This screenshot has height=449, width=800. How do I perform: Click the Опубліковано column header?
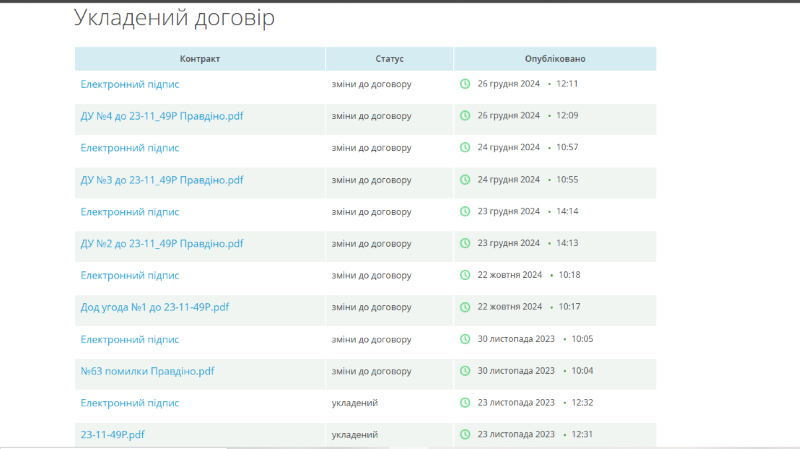(x=555, y=59)
